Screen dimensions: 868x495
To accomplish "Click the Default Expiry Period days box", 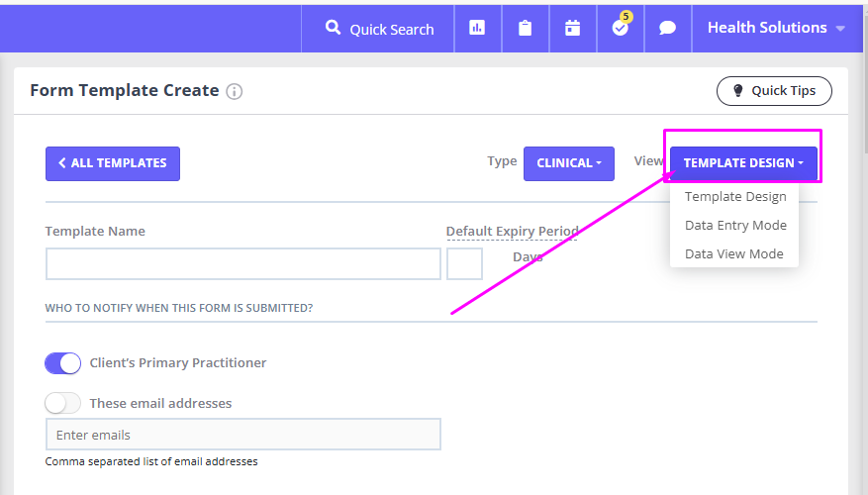I will 464,263.
